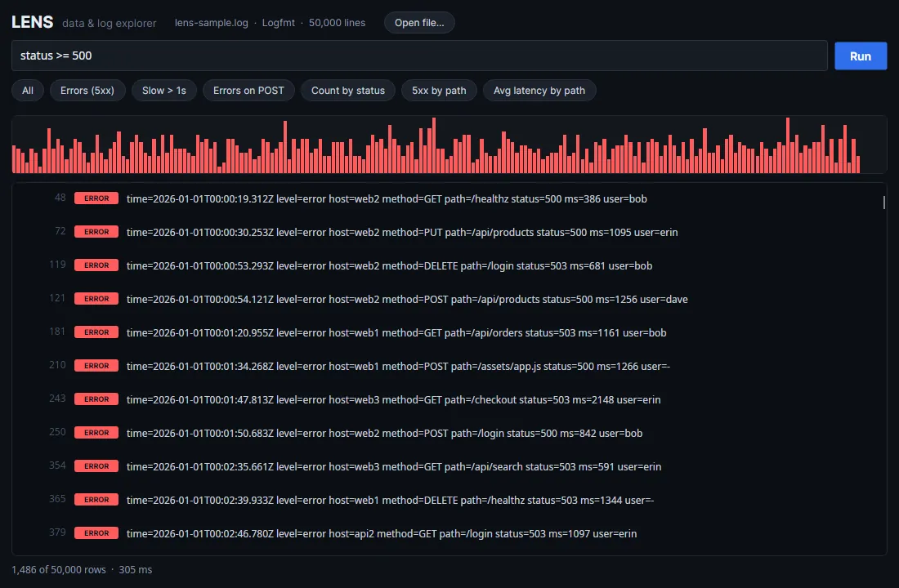Click the 305 ms query time label
The image size is (899, 588).
coord(136,570)
